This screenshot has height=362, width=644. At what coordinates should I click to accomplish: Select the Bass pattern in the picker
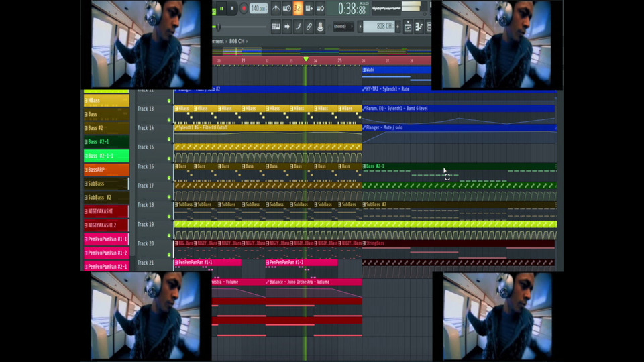click(107, 114)
